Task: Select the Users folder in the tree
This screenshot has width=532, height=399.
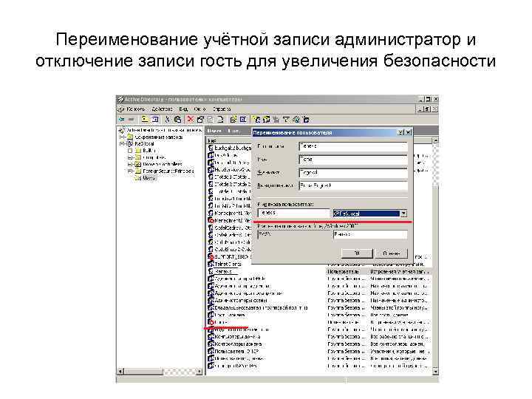Action: click(149, 178)
